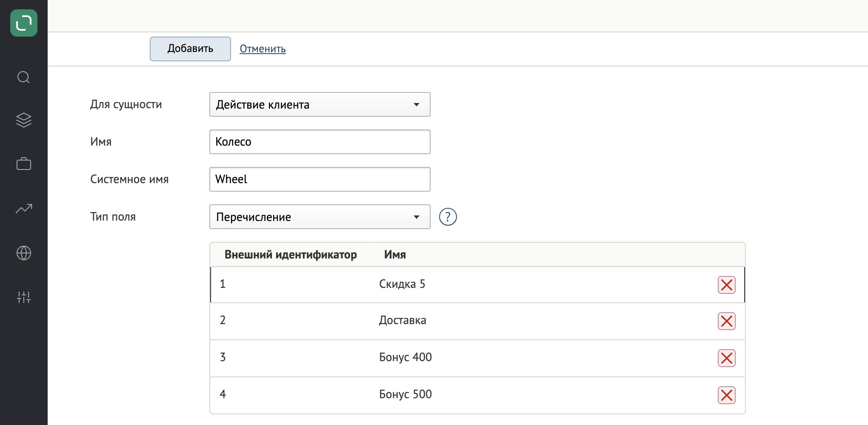Image resolution: width=868 pixels, height=425 pixels.
Task: Click external identifier cell 3
Action: point(223,357)
